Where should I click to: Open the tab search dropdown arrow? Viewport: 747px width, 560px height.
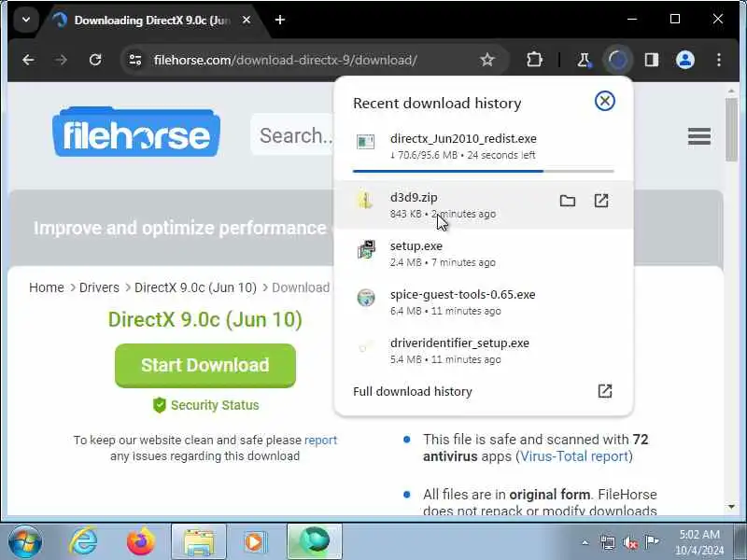26,20
